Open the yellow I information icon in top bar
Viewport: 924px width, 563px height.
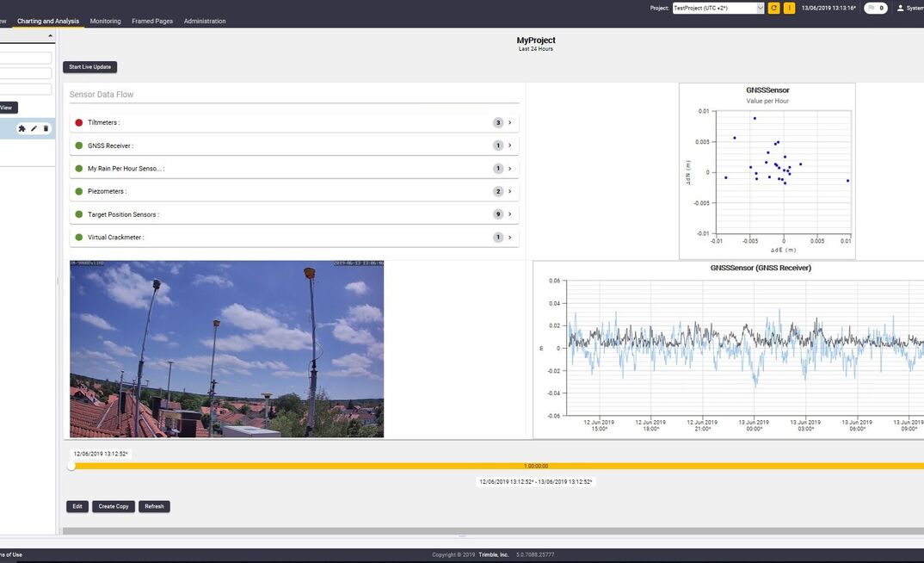(789, 7)
